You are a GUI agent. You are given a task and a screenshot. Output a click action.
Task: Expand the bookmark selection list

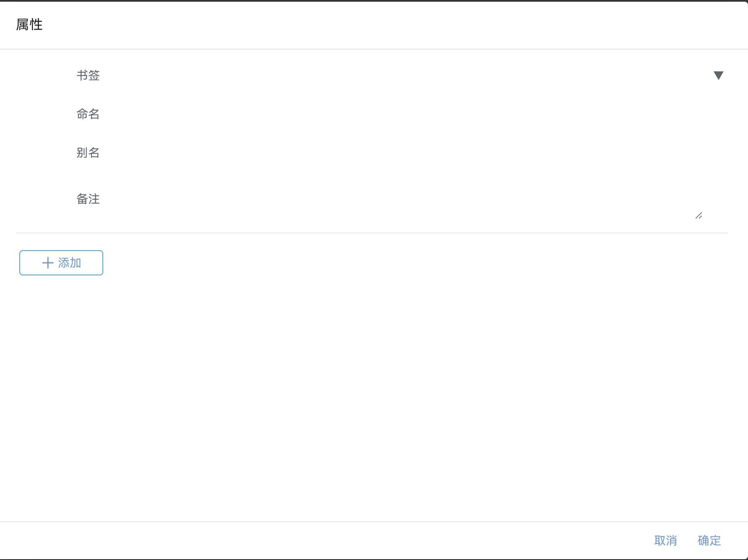[719, 76]
